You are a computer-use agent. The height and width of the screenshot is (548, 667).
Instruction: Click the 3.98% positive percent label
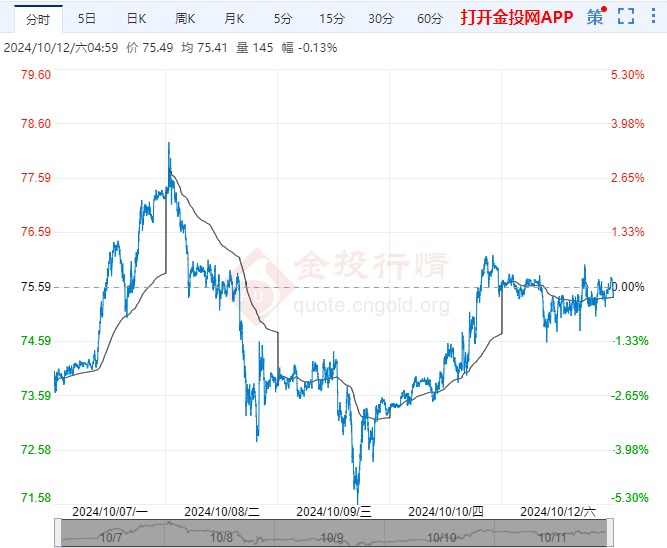627,124
